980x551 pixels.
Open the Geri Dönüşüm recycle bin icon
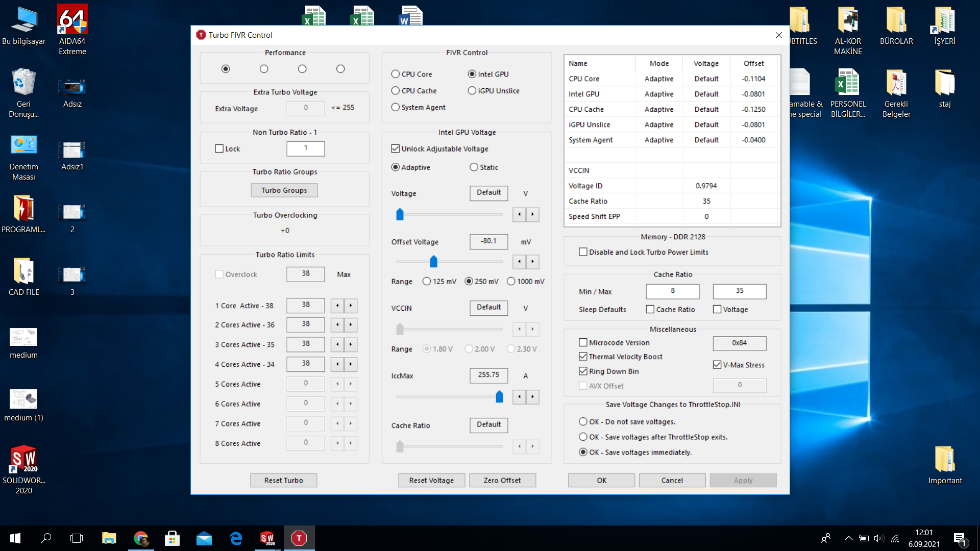pyautogui.click(x=23, y=83)
